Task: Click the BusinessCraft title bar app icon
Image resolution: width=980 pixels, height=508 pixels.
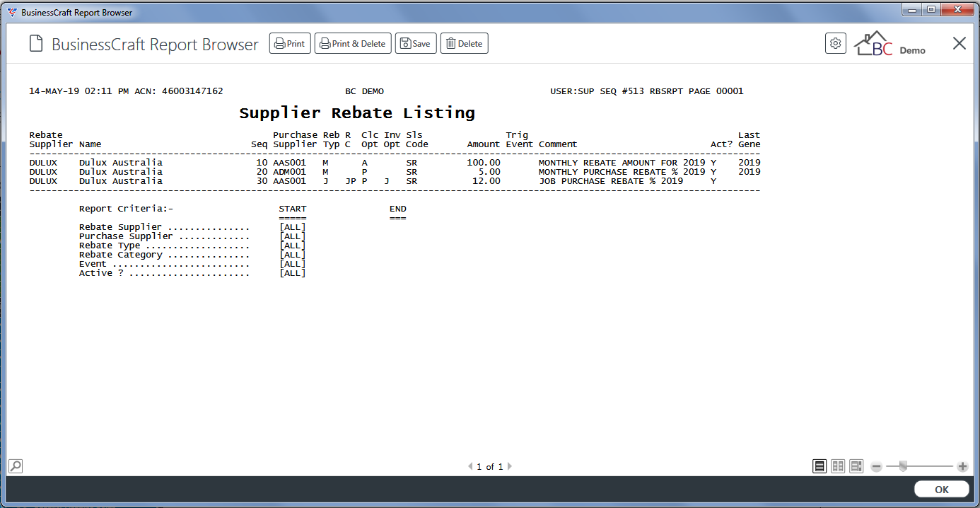Action: 12,12
